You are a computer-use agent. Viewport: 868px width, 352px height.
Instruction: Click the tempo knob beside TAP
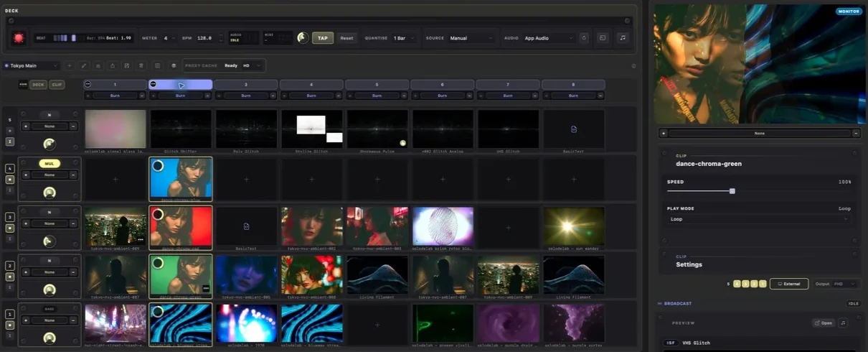[x=303, y=37]
